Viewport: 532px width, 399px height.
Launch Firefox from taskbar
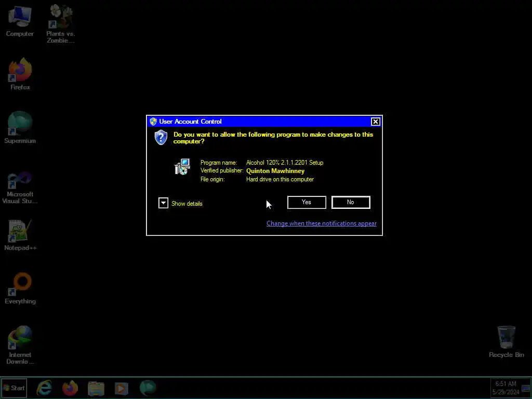coord(70,388)
